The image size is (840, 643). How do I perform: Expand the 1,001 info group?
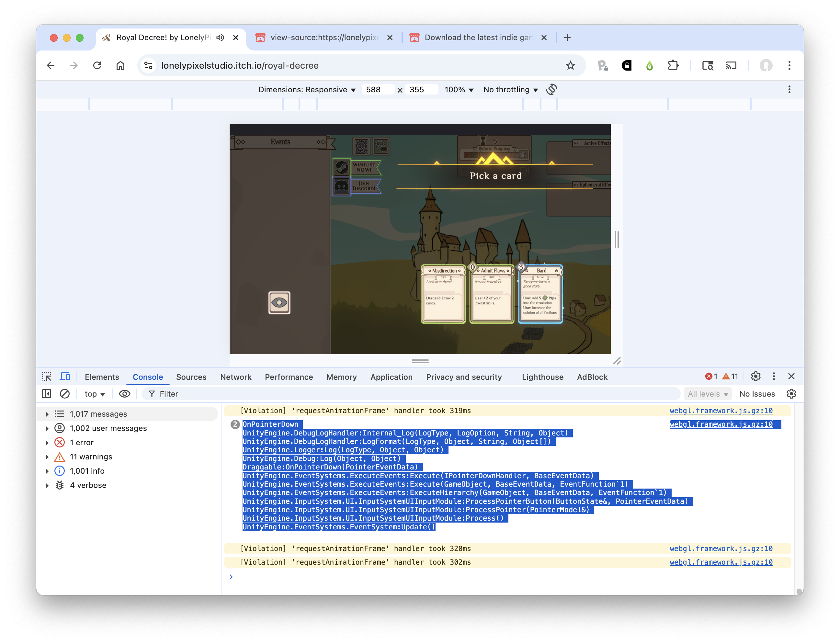(x=47, y=471)
